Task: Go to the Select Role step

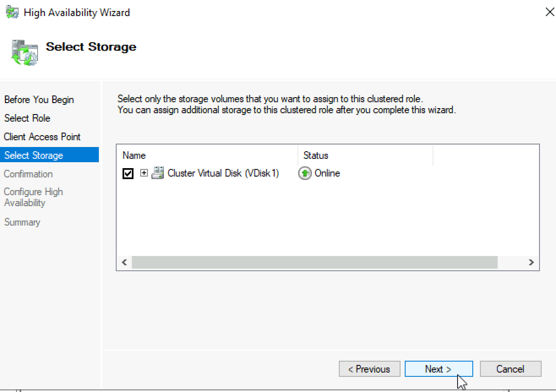Action: (27, 118)
